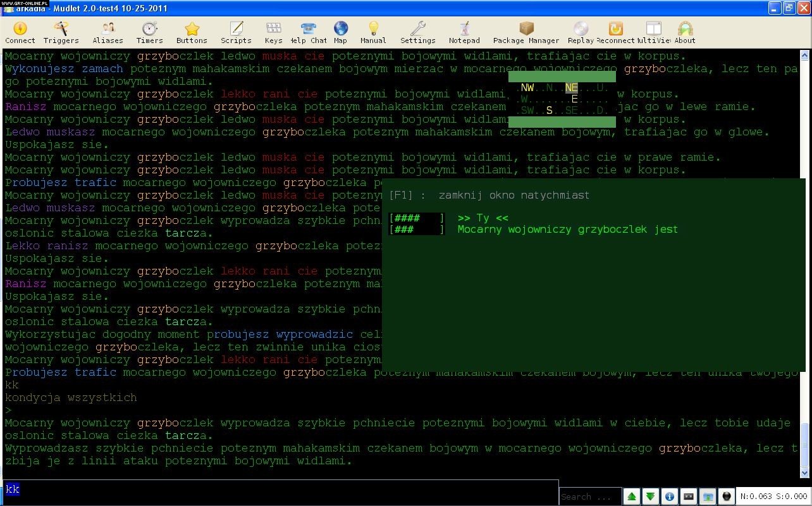Screen dimensions: 812x506
Task: Open the Notepad tool
Action: 464,32
